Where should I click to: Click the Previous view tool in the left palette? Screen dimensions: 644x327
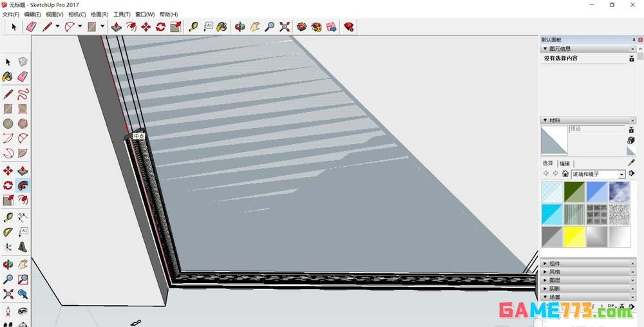(x=23, y=294)
